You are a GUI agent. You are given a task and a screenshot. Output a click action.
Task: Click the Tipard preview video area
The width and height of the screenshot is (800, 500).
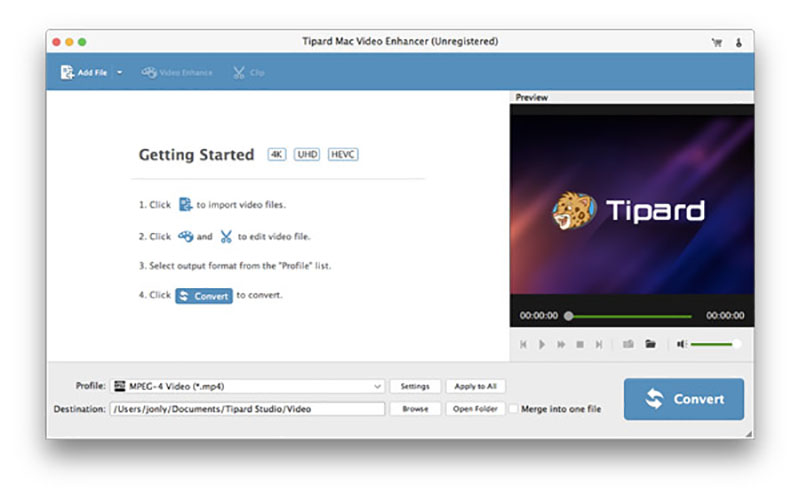pos(632,204)
